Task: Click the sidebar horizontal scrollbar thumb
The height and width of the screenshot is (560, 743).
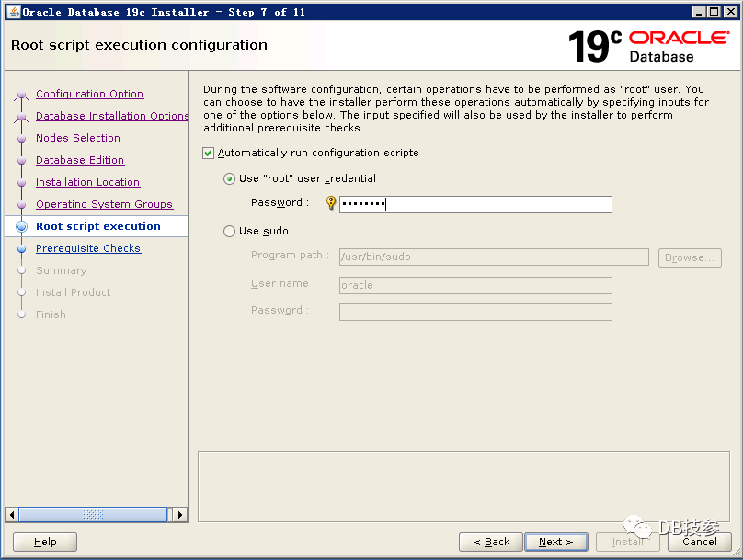Action: pyautogui.click(x=92, y=515)
